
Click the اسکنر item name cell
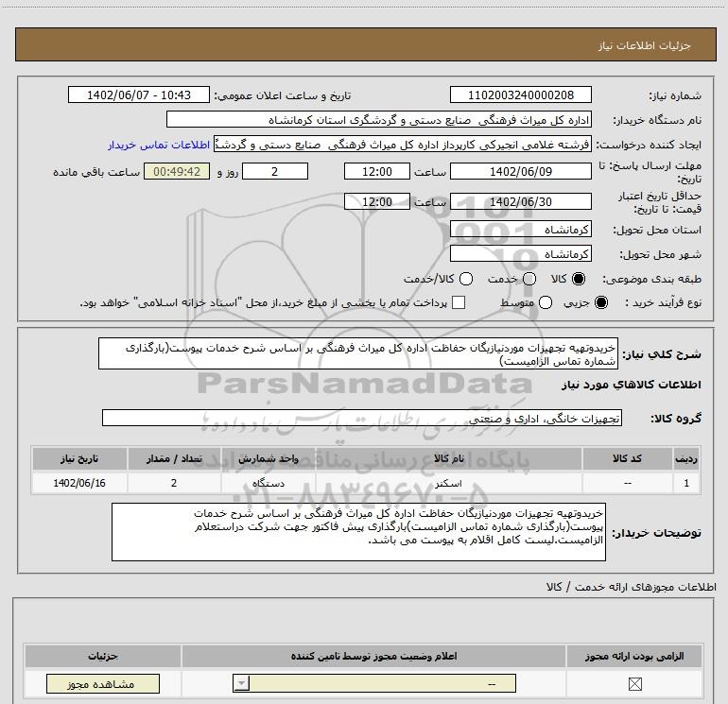448,483
